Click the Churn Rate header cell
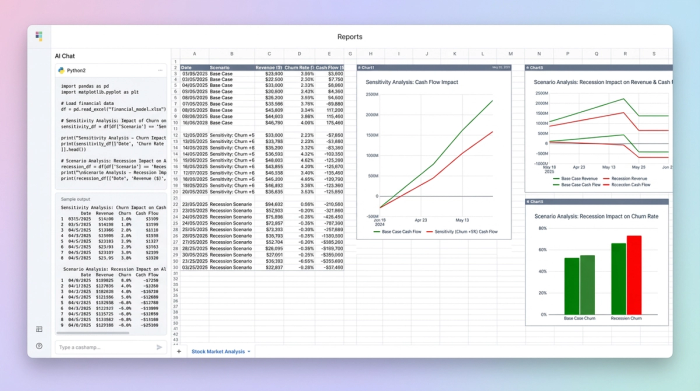The height and width of the screenshot is (391, 700). click(x=299, y=67)
